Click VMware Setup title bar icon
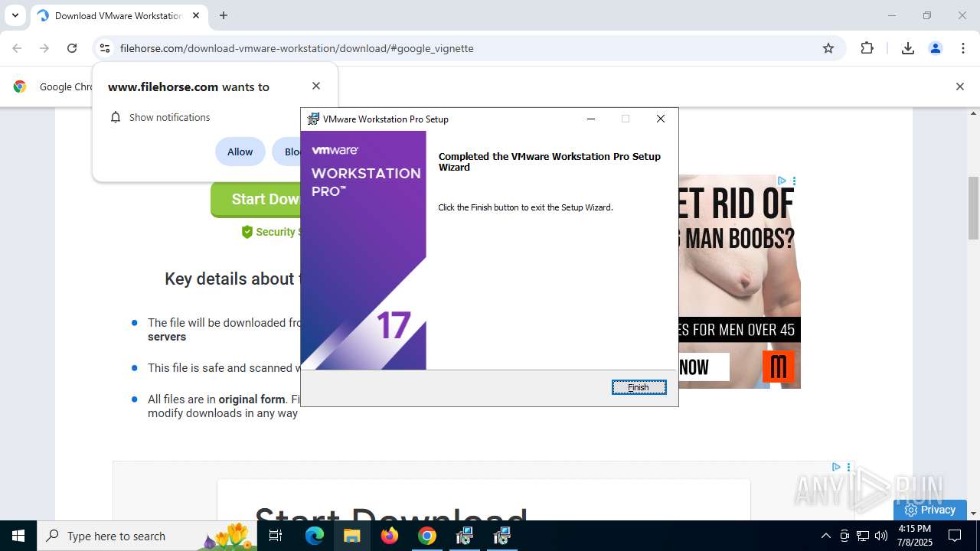This screenshot has height=551, width=980. tap(313, 119)
